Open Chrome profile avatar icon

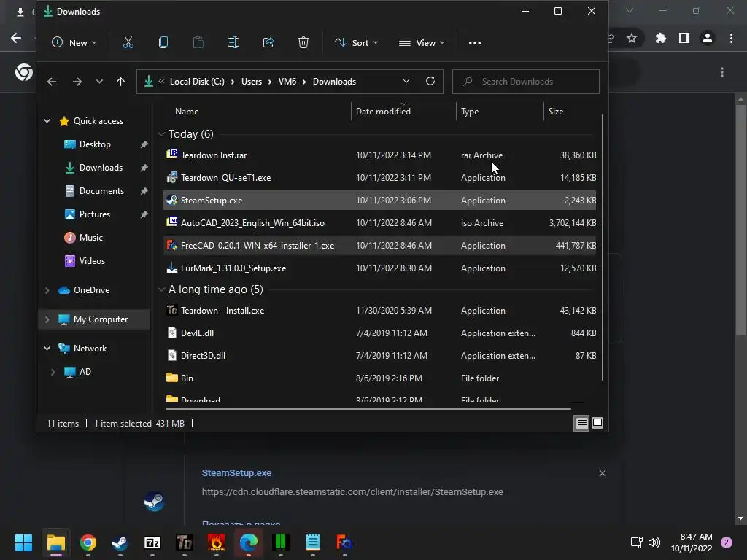pos(708,38)
